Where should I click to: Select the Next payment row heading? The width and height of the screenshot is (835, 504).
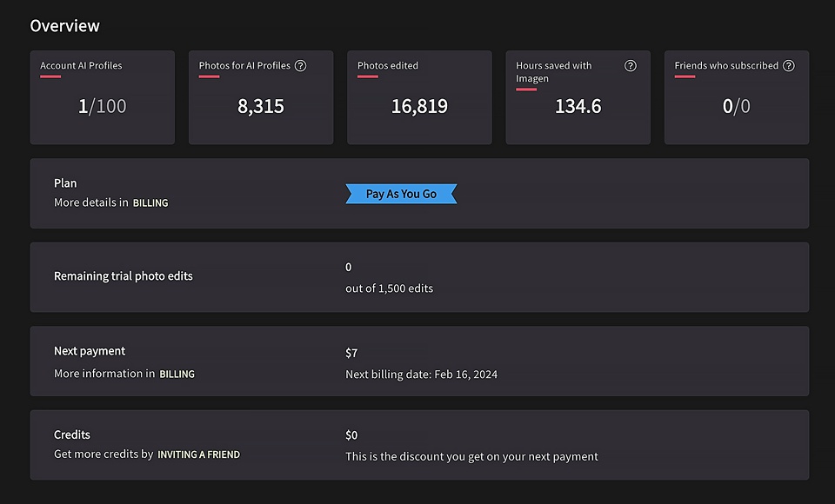coord(90,351)
